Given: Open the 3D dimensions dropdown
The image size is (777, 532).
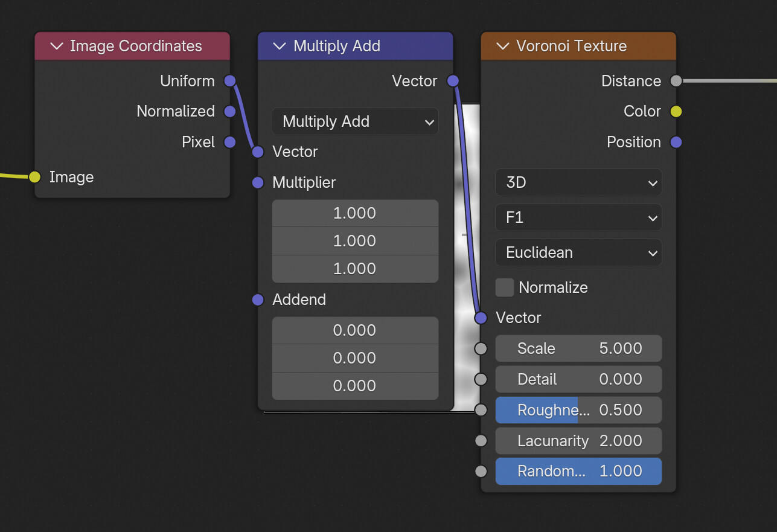Looking at the screenshot, I should tap(578, 182).
